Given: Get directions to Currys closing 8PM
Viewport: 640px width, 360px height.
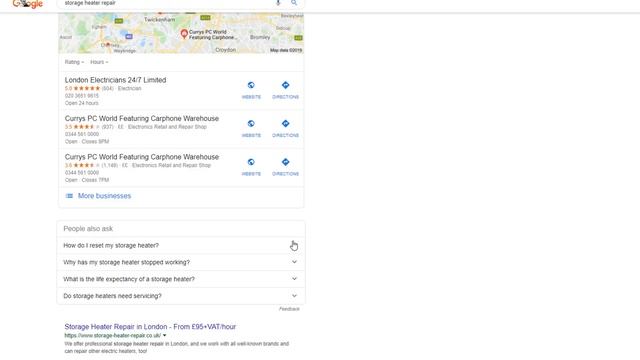Looking at the screenshot, I should [x=285, y=128].
